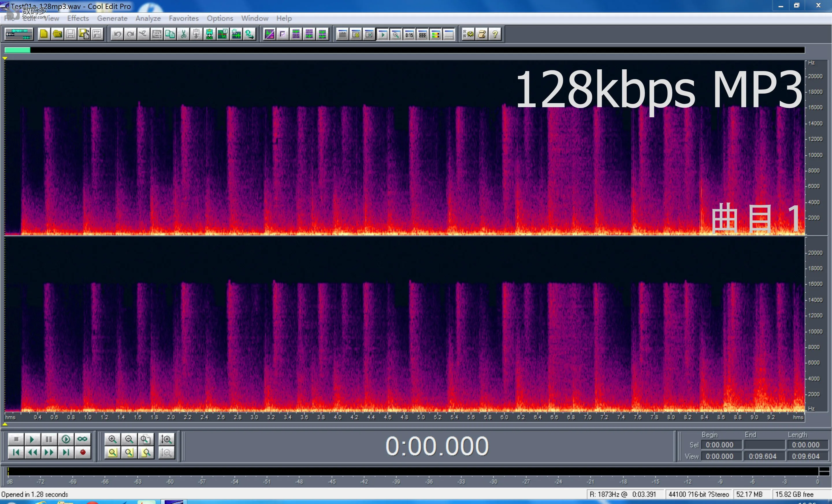Image resolution: width=832 pixels, height=504 pixels.
Task: Toggle Spectral View with the rainbow icon
Action: tap(436, 34)
